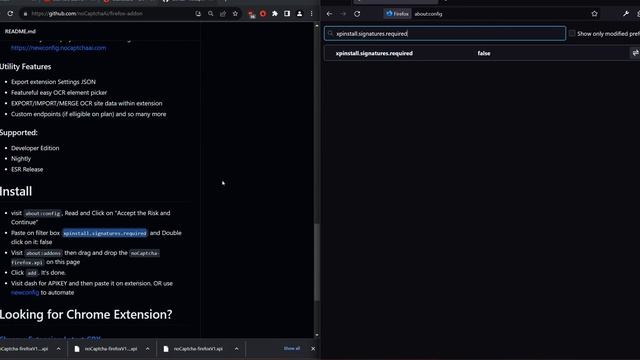Image resolution: width=640 pixels, height=360 pixels.
Task: Toggle xpinstall.signatures.required value with toggle button
Action: 636,53
